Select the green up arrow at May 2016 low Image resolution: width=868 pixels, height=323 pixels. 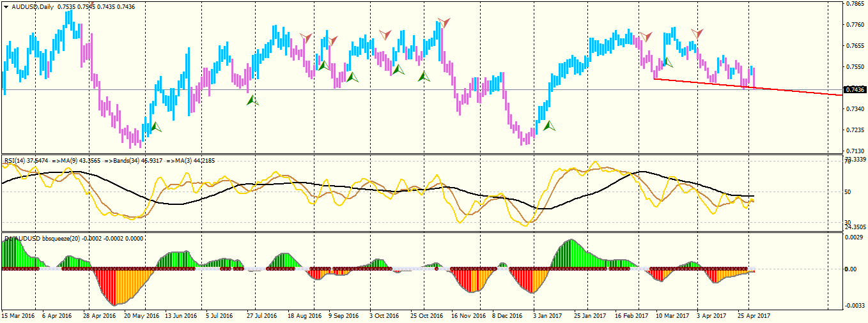155,127
